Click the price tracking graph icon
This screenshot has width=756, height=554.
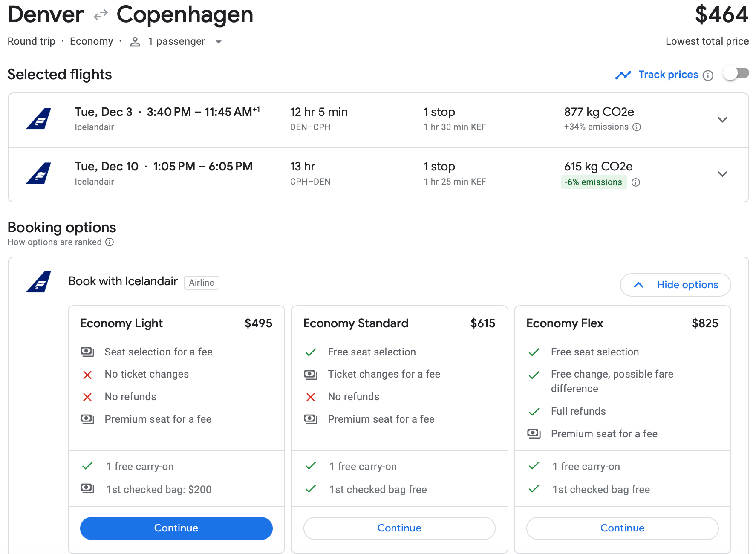(x=623, y=75)
